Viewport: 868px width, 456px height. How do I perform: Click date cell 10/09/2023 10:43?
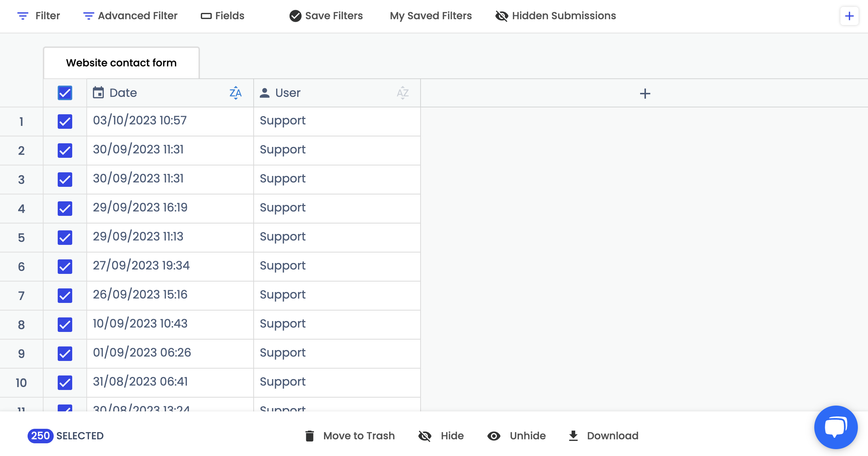[170, 325]
